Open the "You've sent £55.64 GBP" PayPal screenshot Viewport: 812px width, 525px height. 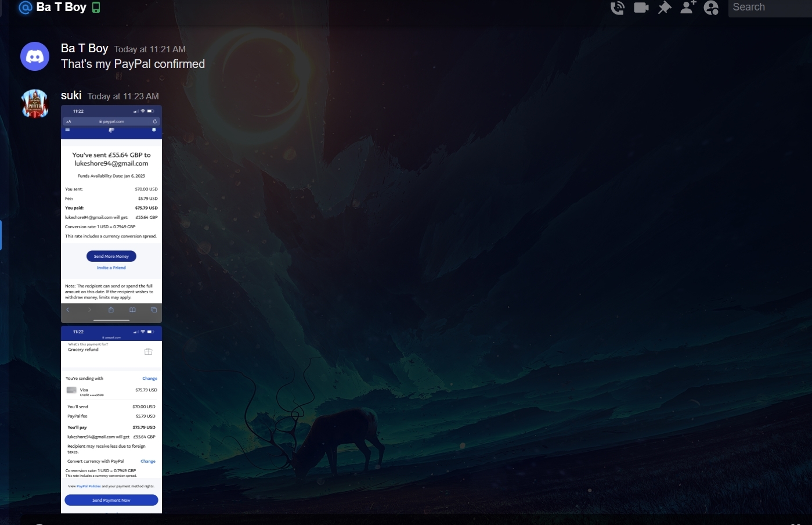[111, 214]
